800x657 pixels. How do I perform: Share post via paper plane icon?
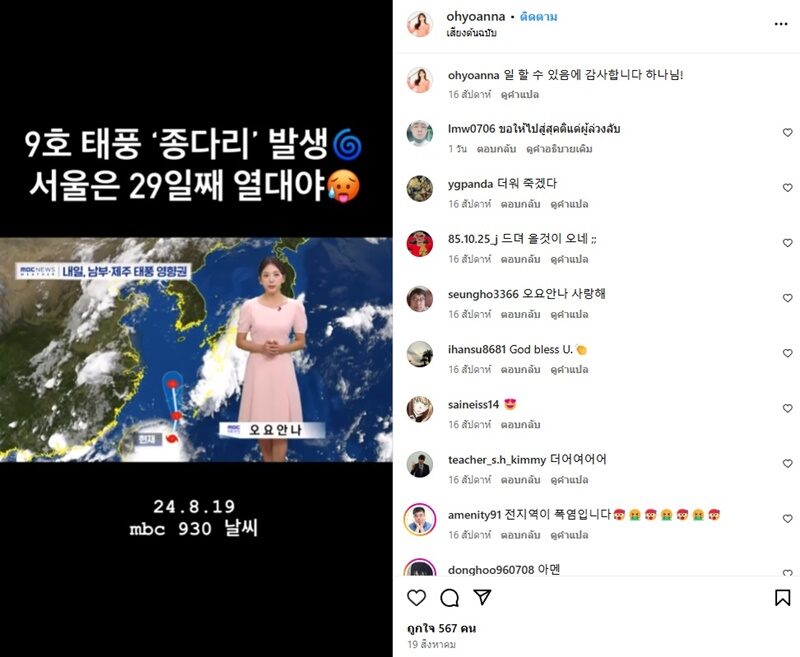[482, 597]
